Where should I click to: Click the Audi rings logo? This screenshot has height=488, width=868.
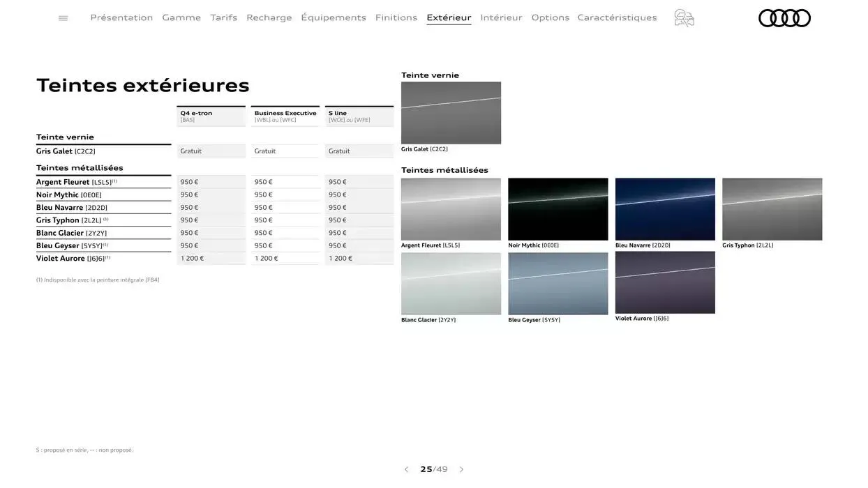pyautogui.click(x=784, y=16)
